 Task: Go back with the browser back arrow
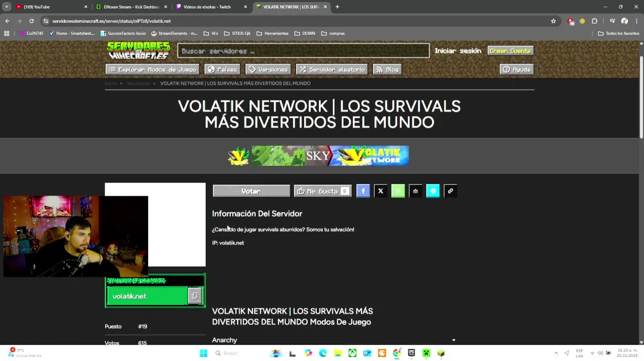tap(7, 21)
